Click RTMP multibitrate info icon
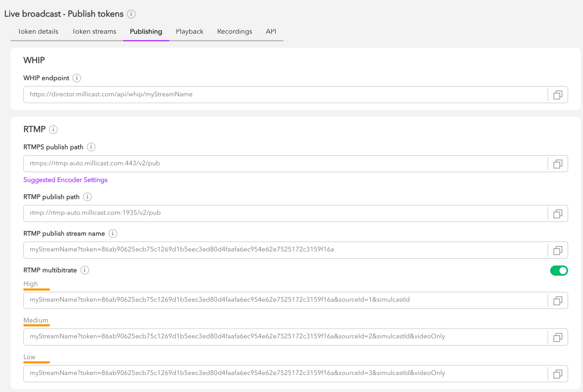 pyautogui.click(x=85, y=270)
